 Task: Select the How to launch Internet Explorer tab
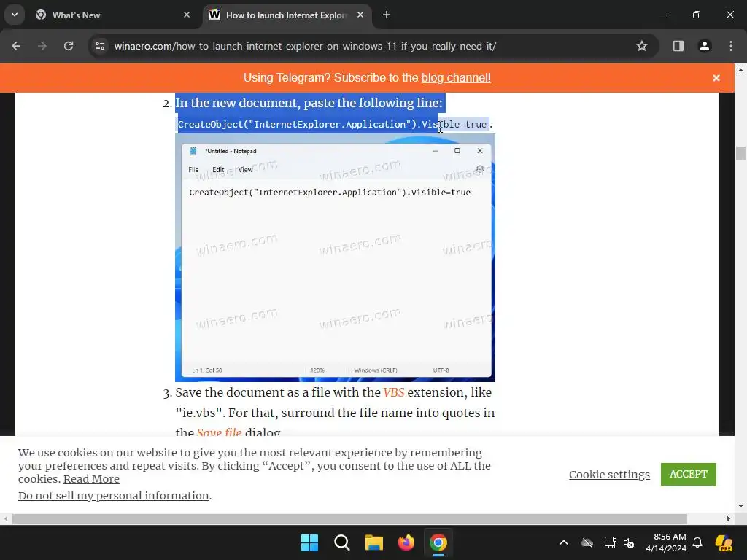(x=286, y=15)
